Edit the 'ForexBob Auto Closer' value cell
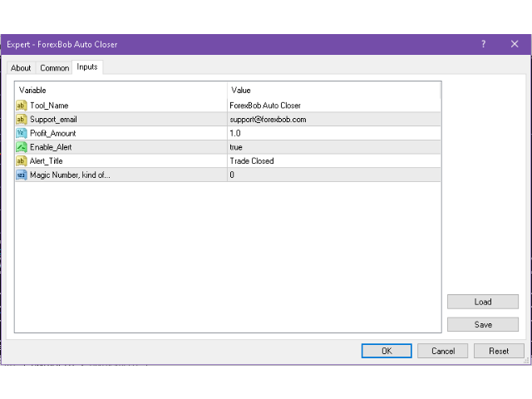 pos(334,106)
